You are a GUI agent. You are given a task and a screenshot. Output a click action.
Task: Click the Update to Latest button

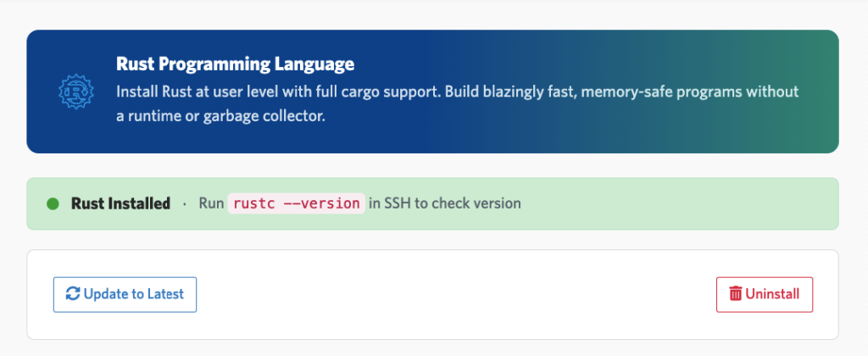point(125,294)
